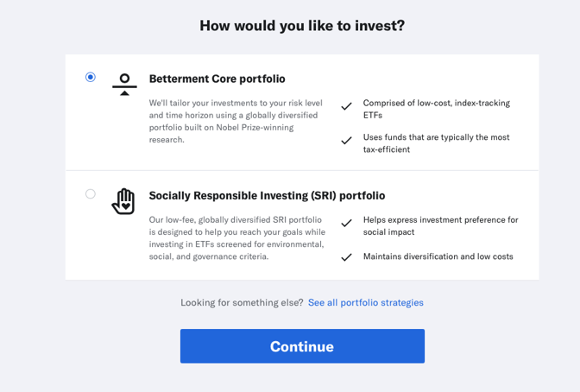
Task: Select the Betterment Core portfolio radio button
Action: (x=91, y=77)
